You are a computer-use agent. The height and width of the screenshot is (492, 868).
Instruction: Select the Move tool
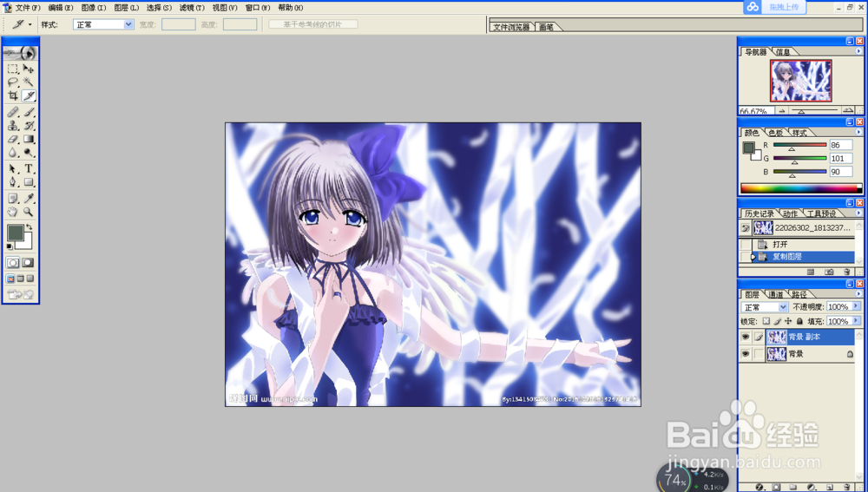point(29,69)
